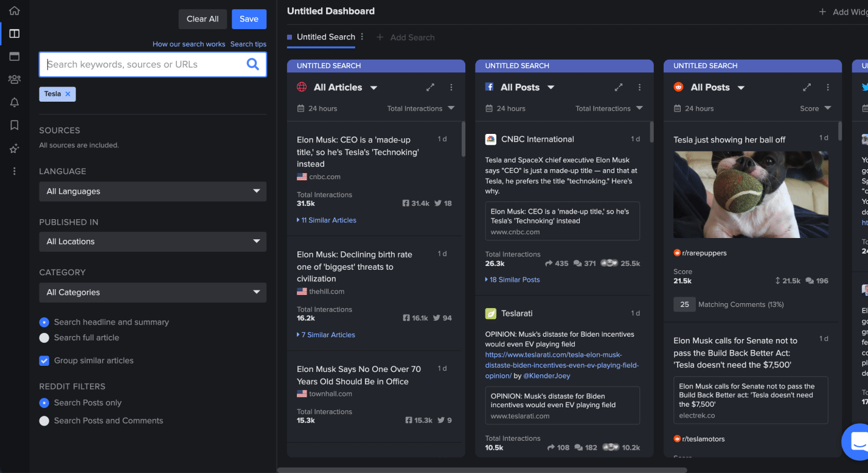Expand 7 Similar Articles
This screenshot has width=868, height=473.
(x=326, y=335)
